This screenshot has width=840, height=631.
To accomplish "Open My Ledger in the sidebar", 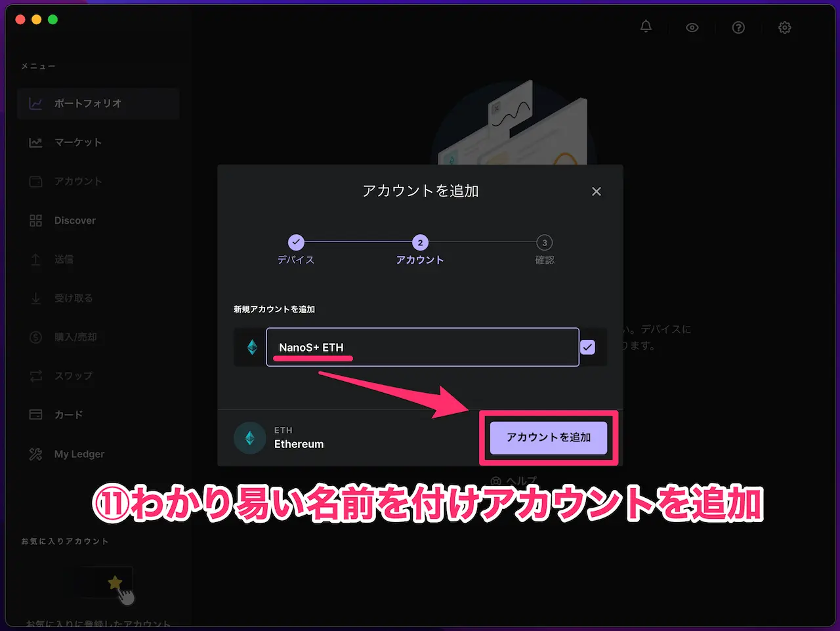I will click(98, 454).
